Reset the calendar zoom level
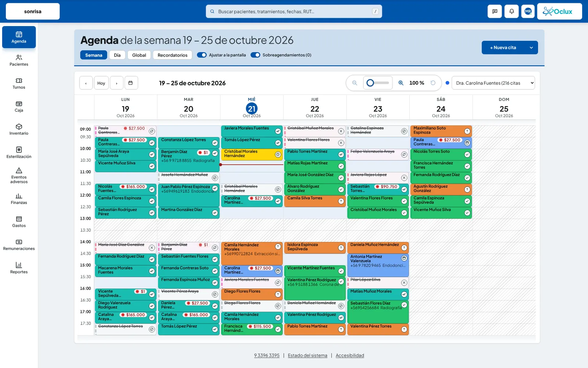 pos(433,83)
